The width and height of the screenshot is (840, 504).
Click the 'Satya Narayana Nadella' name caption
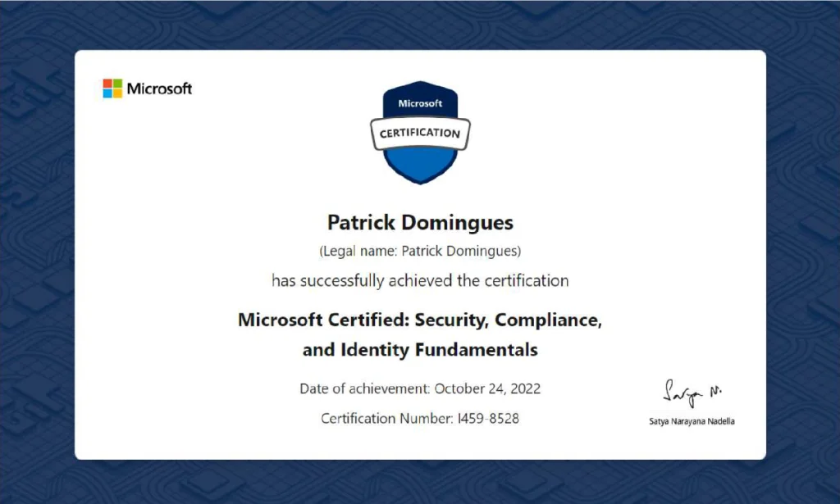point(692,421)
